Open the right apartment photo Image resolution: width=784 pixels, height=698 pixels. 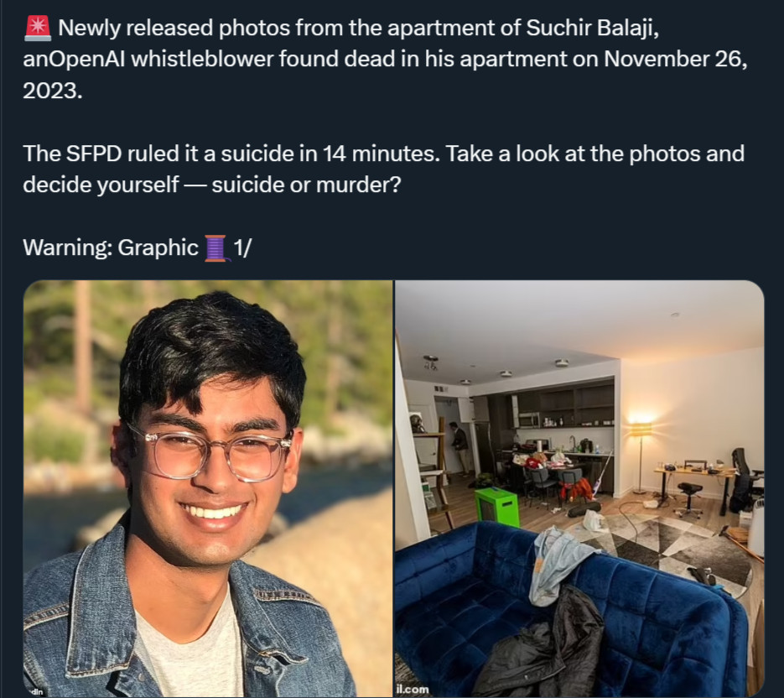pyautogui.click(x=579, y=488)
